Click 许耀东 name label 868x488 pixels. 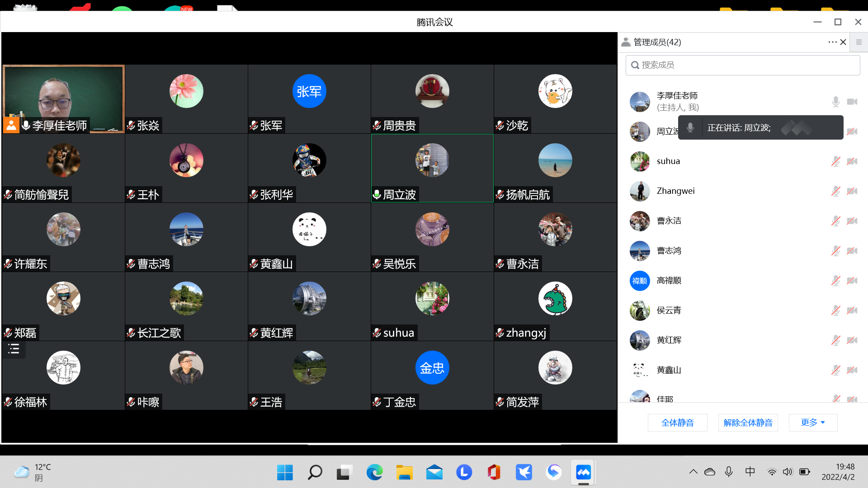pyautogui.click(x=31, y=264)
